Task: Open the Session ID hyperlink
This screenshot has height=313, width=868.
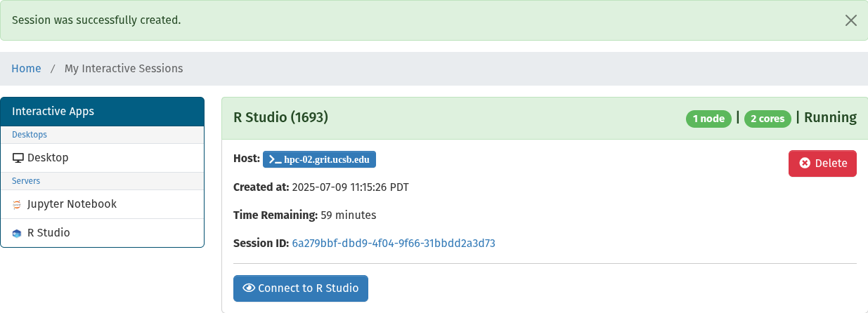Action: click(394, 244)
